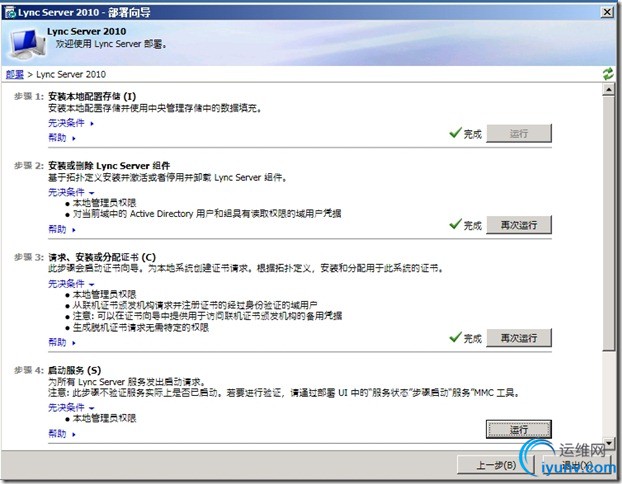Click step 1 title 安装本地配置存储 (I)
Viewport: 622px width, 484px height.
(x=92, y=96)
